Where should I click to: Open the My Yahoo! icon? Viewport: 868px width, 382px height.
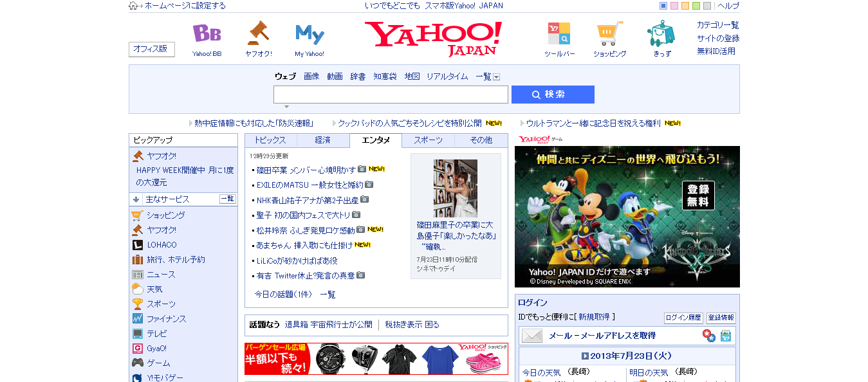click(x=309, y=34)
